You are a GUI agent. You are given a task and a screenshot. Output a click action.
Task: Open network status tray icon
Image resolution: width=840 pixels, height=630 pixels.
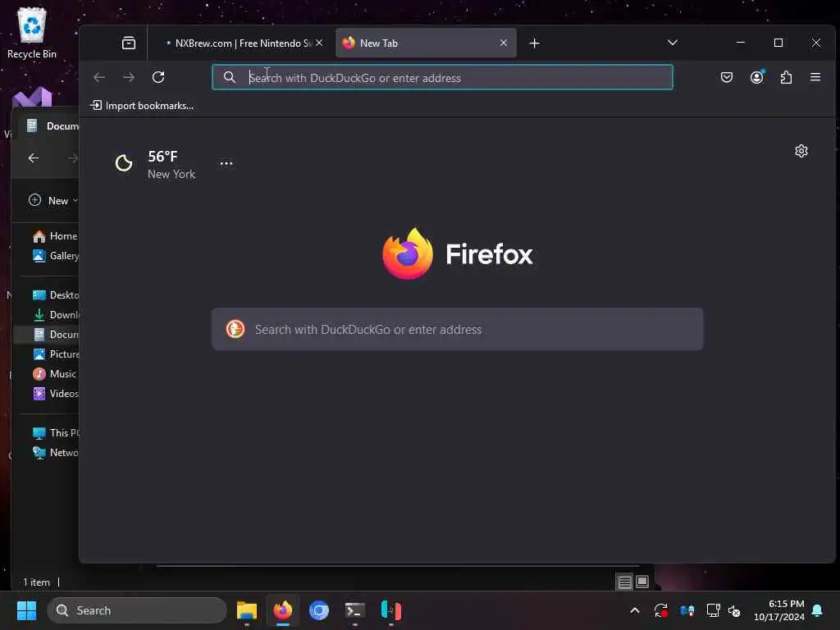click(x=713, y=610)
